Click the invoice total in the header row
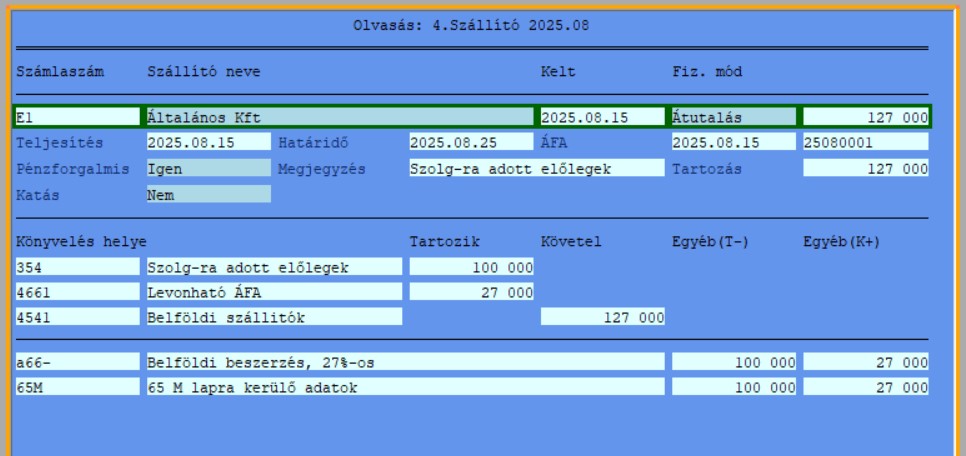Viewport: 966px width, 456px height. [x=865, y=117]
